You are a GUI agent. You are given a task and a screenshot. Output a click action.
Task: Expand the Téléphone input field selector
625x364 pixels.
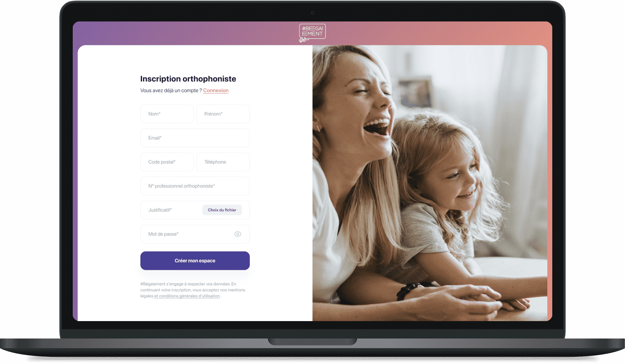[x=223, y=162]
